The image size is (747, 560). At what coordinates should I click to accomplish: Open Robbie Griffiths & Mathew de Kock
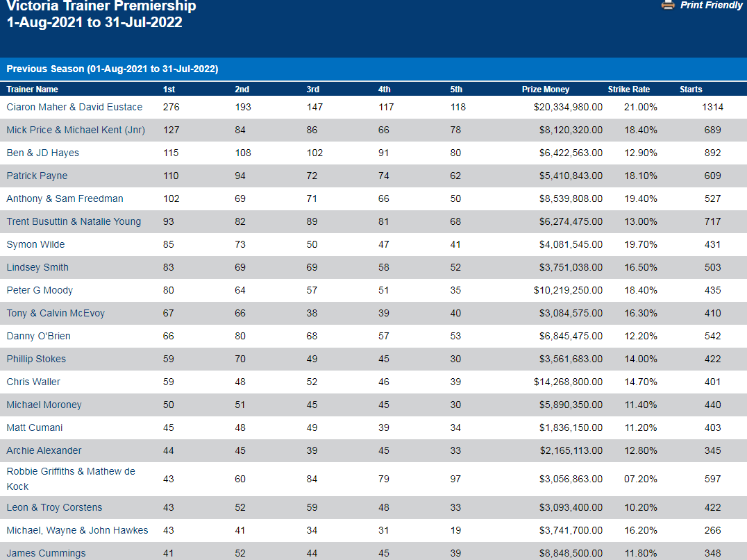tap(70, 478)
